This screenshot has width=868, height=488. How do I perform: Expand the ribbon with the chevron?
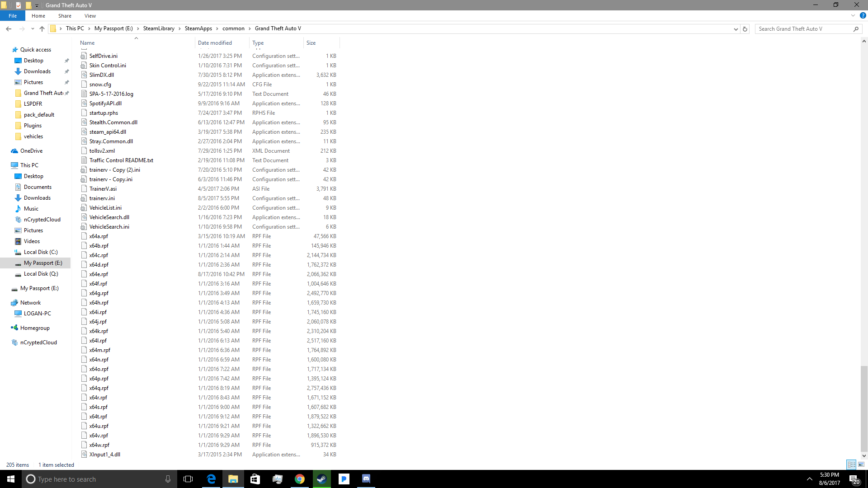tap(853, 15)
